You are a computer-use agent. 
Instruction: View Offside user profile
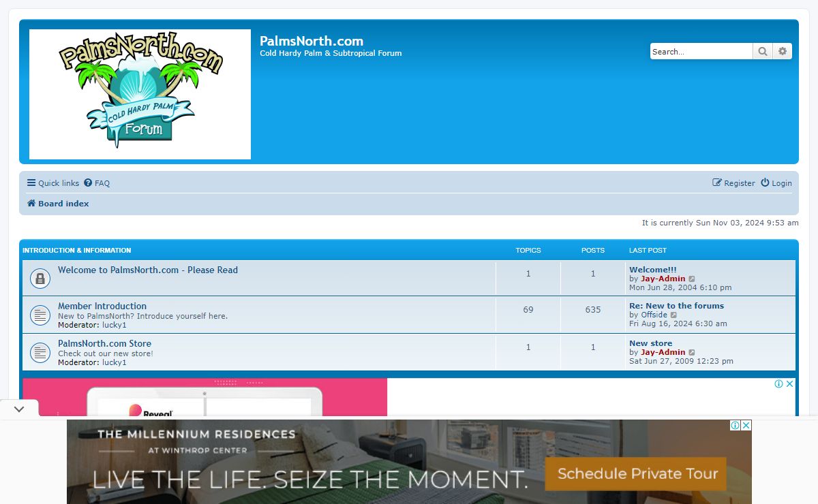(x=654, y=315)
